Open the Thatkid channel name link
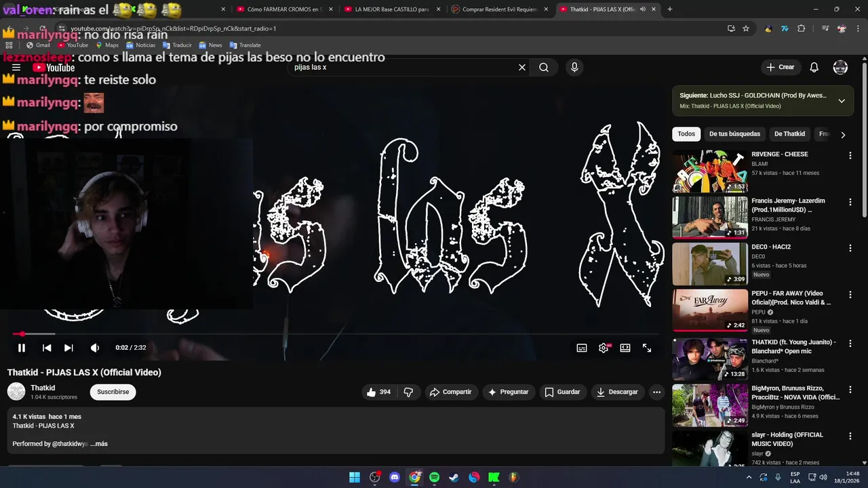The image size is (868, 488). 43,388
